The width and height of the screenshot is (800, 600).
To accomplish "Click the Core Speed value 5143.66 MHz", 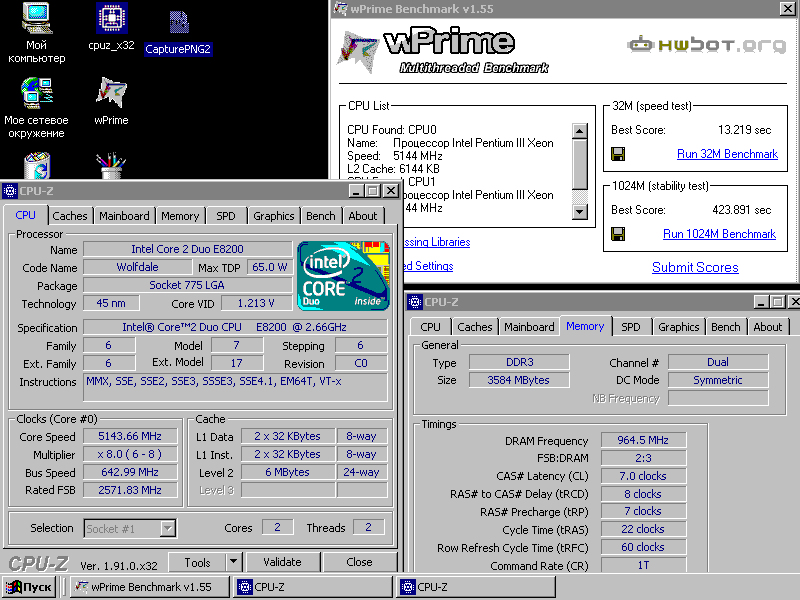I will [x=130, y=436].
